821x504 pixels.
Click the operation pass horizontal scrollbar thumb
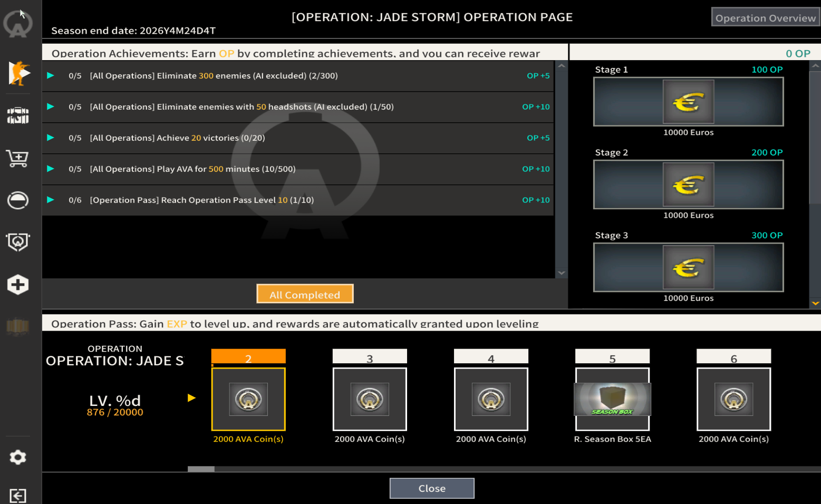point(201,469)
